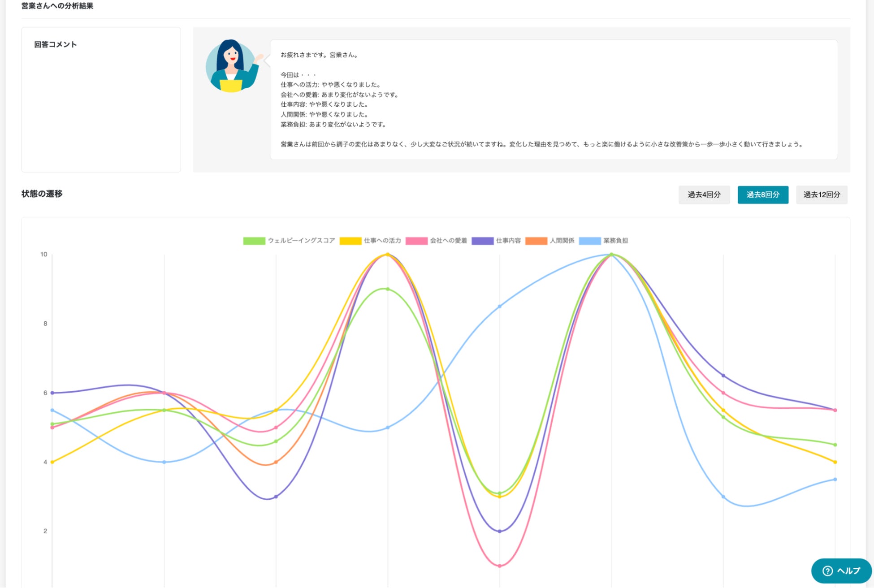Hide the pink 会社への愛着 series
The height and width of the screenshot is (588, 874).
416,241
